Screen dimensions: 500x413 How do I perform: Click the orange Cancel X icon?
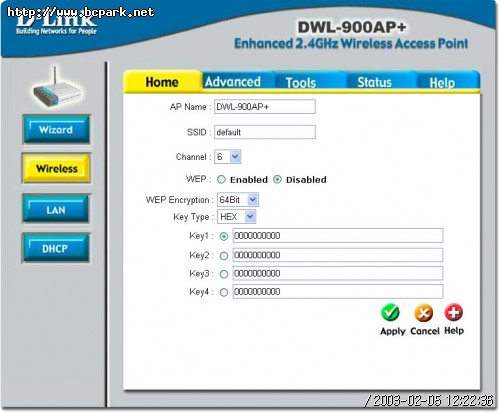pos(424,313)
